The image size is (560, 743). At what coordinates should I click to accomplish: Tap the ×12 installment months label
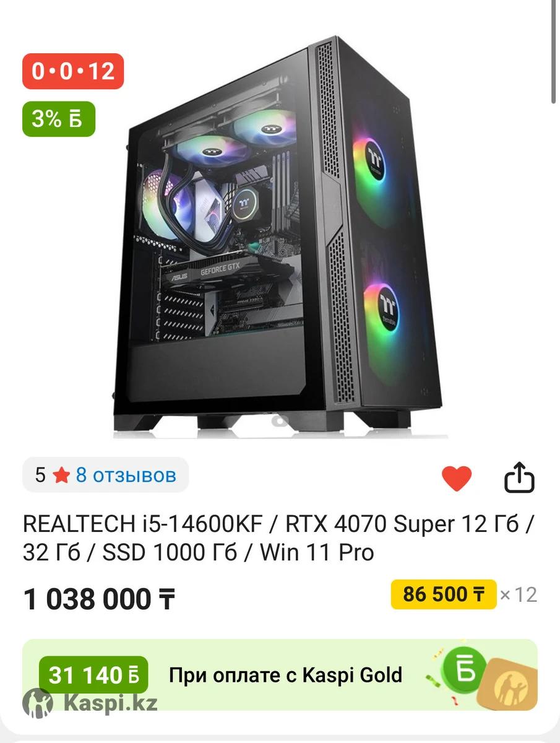[519, 595]
